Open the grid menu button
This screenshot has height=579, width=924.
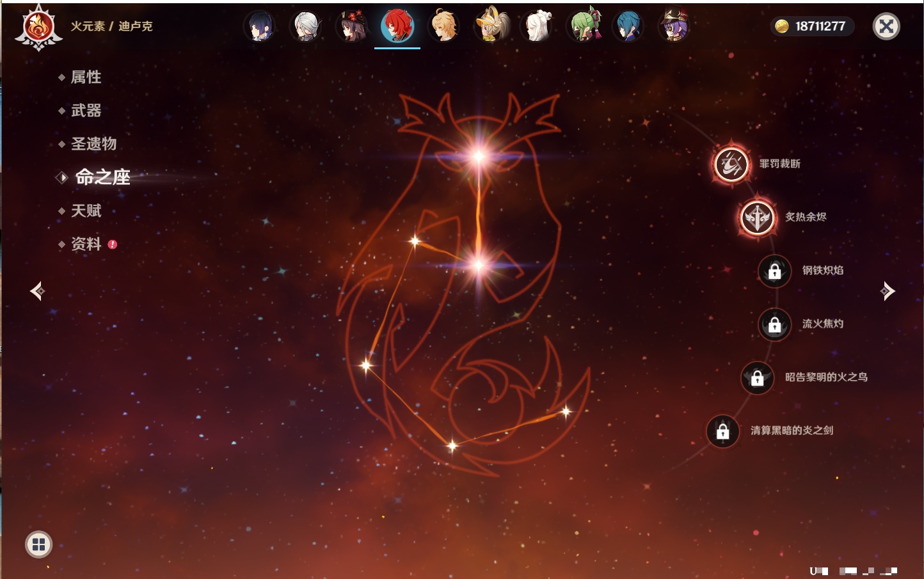[38, 544]
